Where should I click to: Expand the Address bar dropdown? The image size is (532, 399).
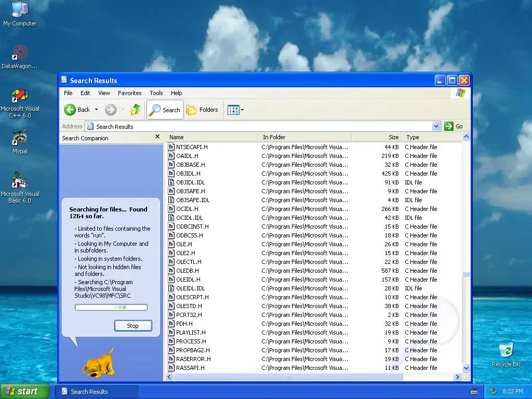[x=436, y=126]
